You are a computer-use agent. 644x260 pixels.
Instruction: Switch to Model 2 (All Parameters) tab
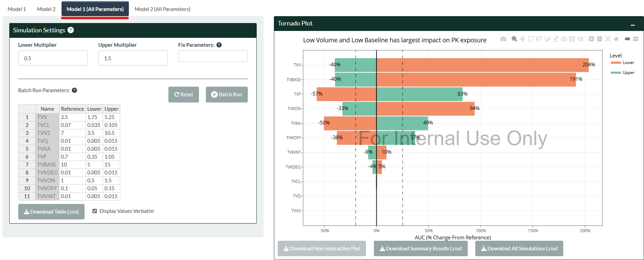[x=162, y=9]
